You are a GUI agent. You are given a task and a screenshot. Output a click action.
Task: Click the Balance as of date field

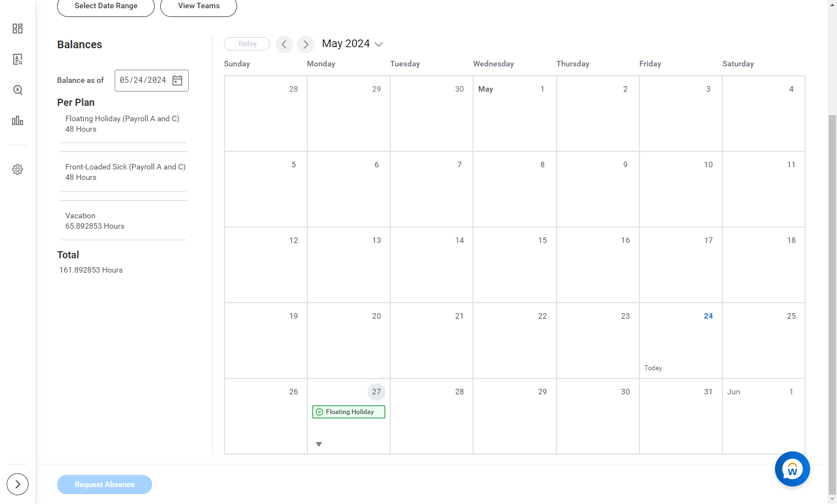(151, 81)
